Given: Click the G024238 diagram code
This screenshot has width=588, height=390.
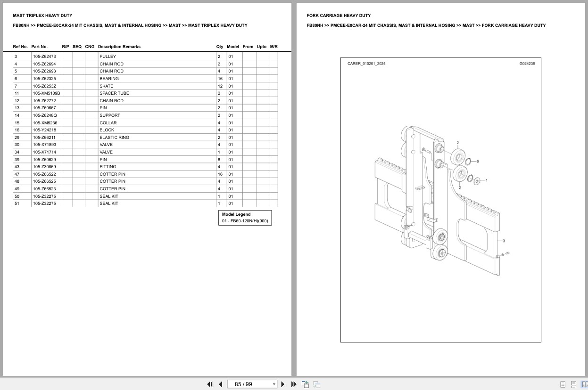Looking at the screenshot, I should tap(527, 64).
